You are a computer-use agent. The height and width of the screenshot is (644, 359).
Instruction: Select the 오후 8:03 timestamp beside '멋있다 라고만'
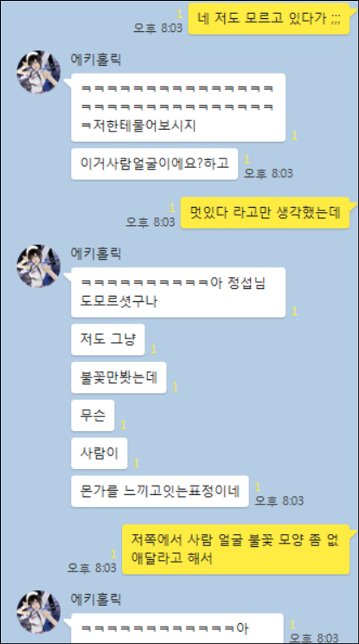(151, 222)
